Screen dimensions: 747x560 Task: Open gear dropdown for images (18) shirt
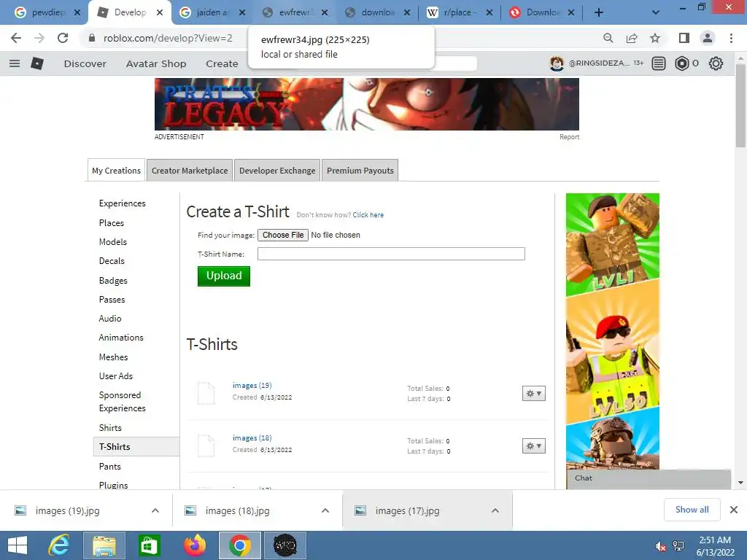(x=533, y=446)
